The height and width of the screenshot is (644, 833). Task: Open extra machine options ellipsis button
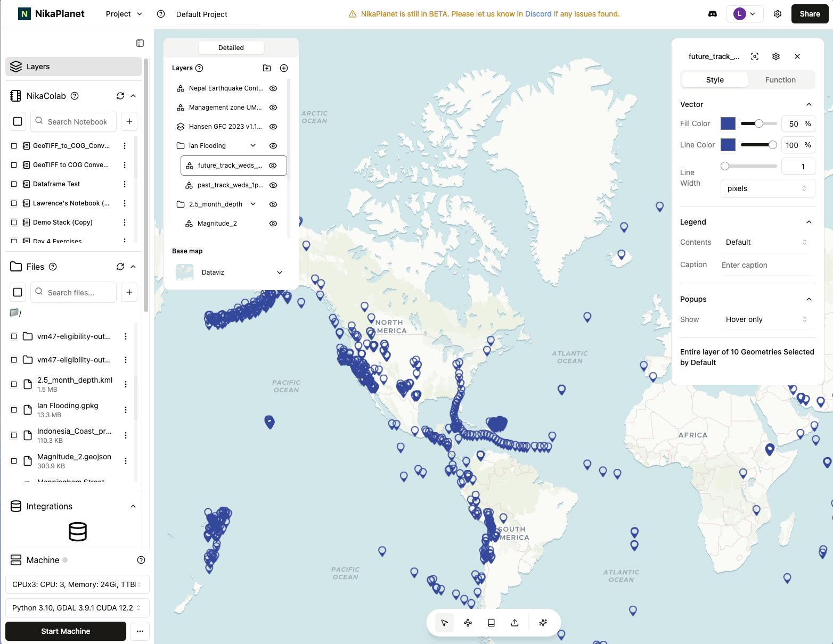tap(140, 631)
